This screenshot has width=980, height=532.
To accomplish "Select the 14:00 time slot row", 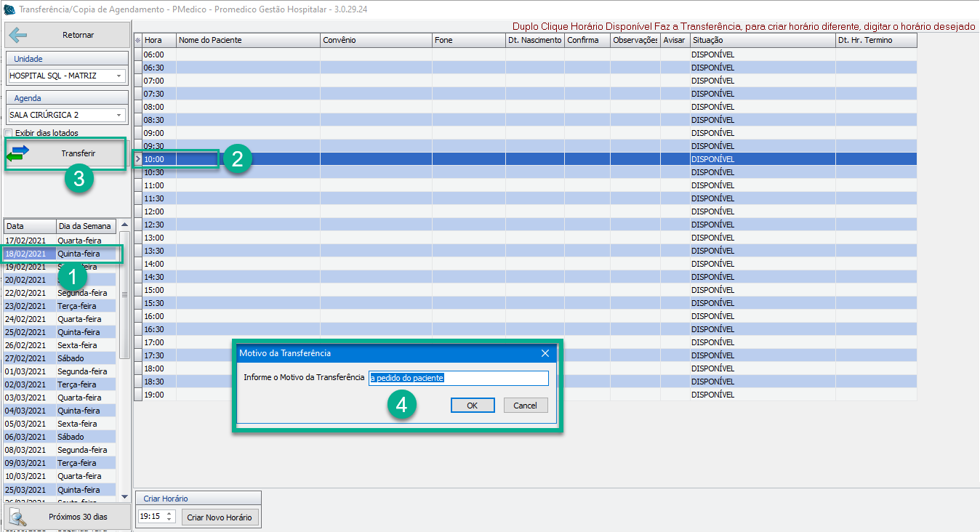I will click(436, 264).
